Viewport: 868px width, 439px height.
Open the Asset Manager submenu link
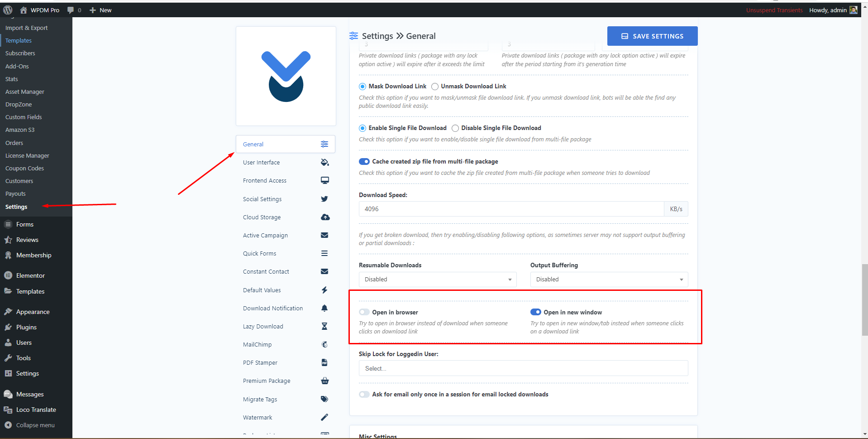coord(25,92)
